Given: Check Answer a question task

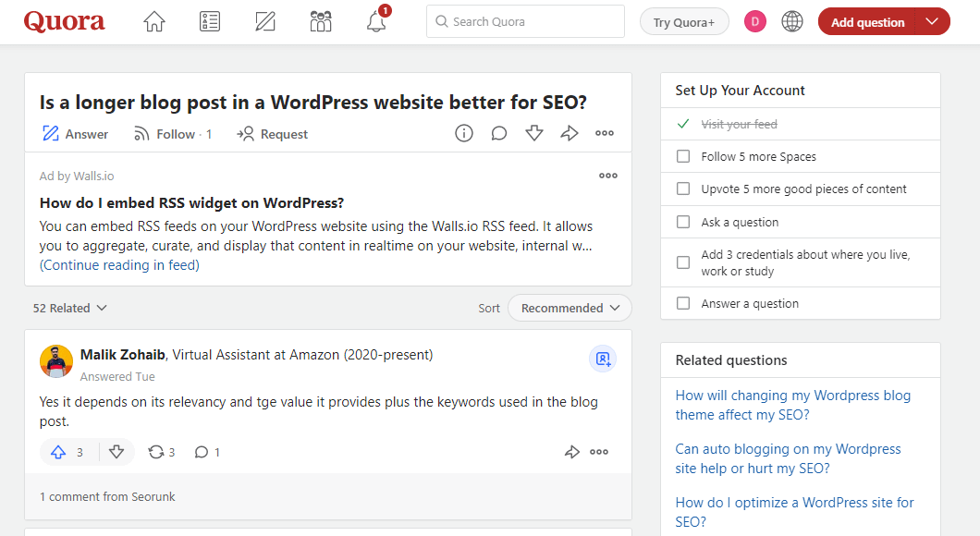Looking at the screenshot, I should 683,303.
